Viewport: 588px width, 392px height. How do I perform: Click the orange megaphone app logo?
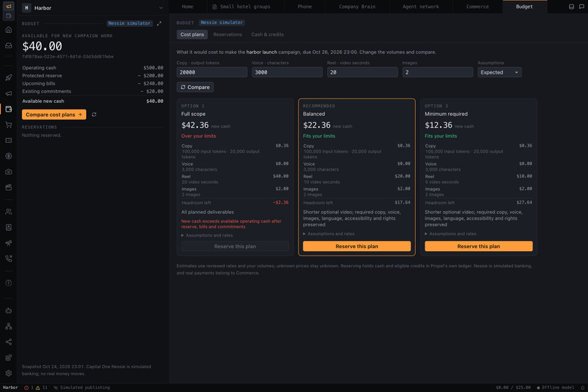pos(8,7)
